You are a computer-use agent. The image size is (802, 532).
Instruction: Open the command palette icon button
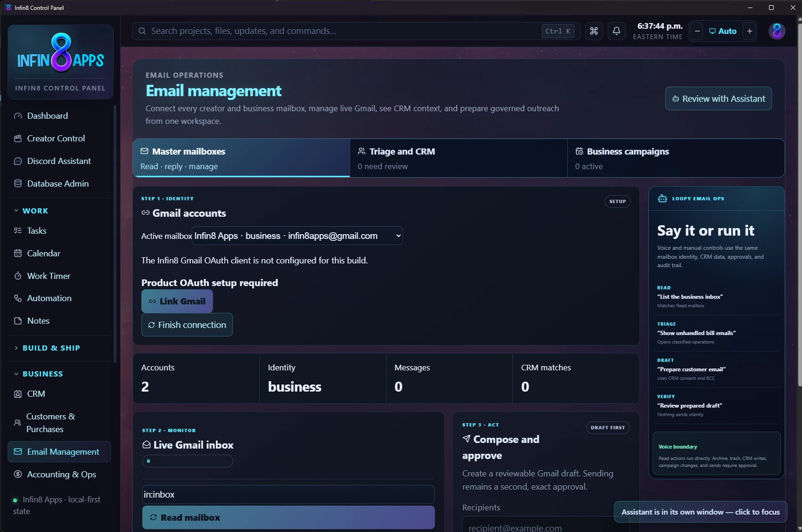pyautogui.click(x=594, y=31)
